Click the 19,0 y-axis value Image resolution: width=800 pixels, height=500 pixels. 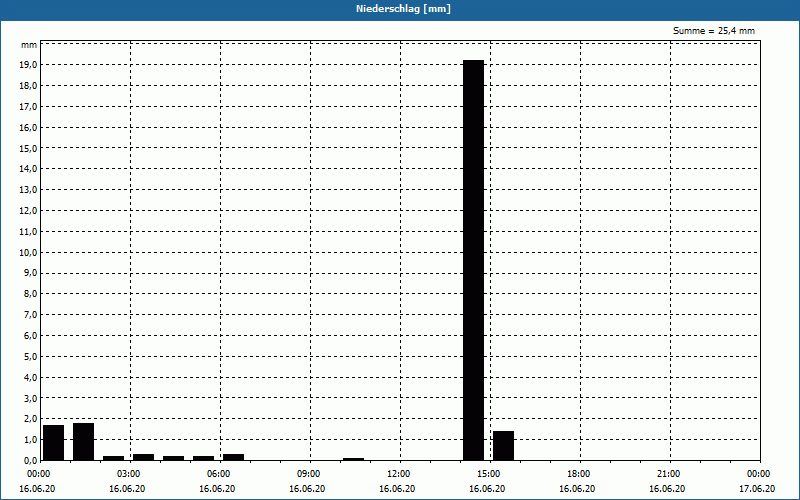[x=29, y=65]
